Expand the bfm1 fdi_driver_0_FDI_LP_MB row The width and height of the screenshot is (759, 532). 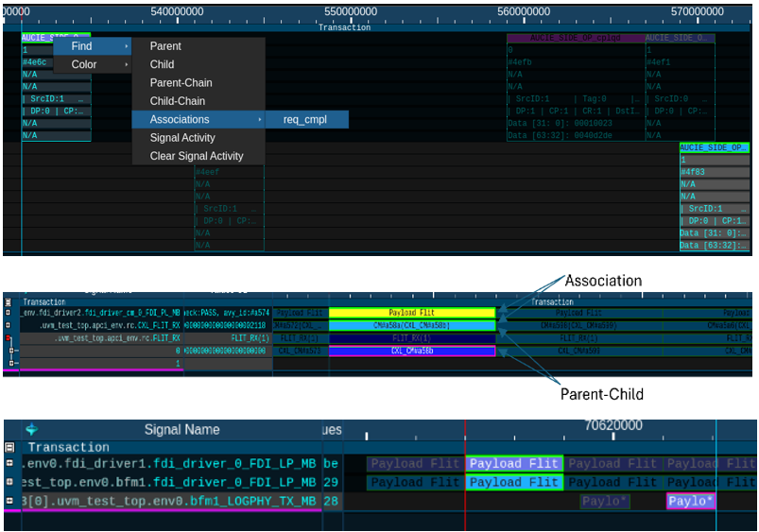pos(9,482)
